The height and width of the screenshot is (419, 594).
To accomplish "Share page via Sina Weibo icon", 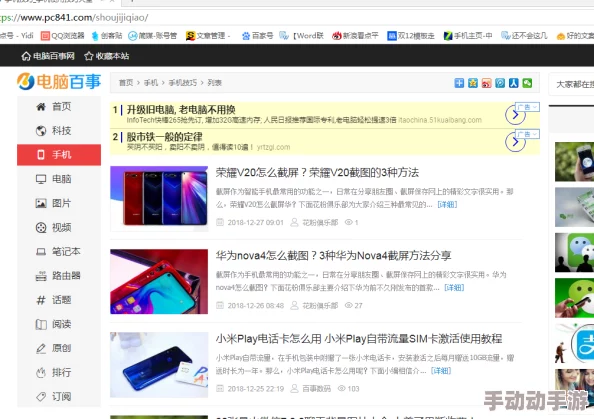I will pos(486,83).
